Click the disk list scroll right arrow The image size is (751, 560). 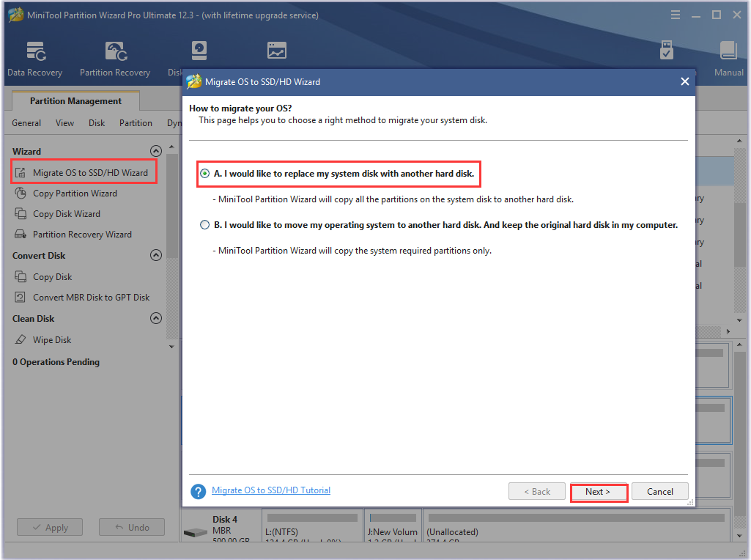(x=728, y=331)
